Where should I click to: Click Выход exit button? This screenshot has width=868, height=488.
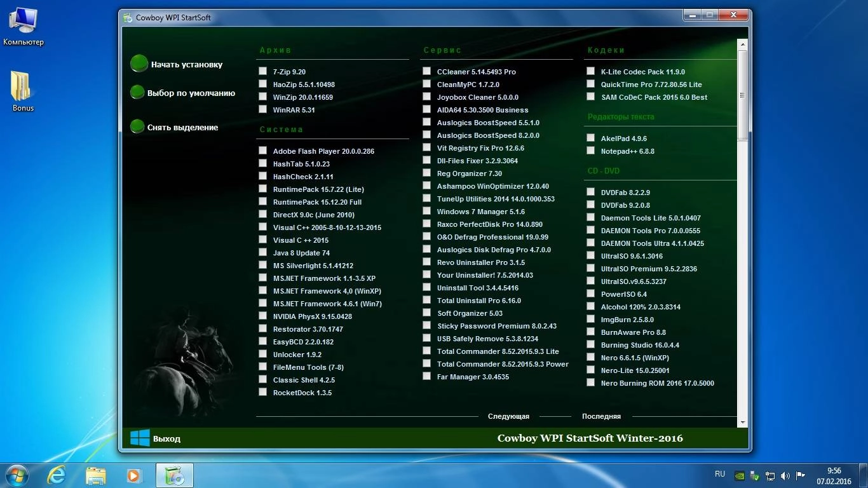pyautogui.click(x=166, y=438)
